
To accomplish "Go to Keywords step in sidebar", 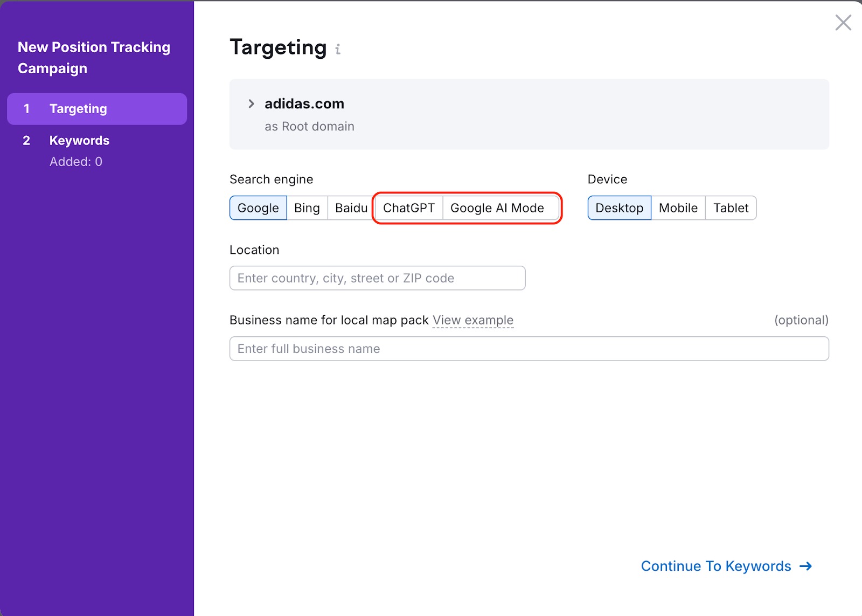I will coord(79,141).
